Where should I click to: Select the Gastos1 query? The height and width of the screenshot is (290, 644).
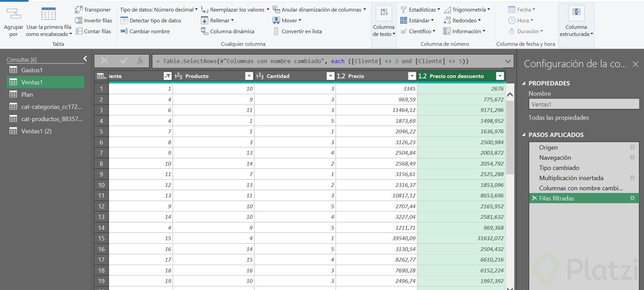32,70
